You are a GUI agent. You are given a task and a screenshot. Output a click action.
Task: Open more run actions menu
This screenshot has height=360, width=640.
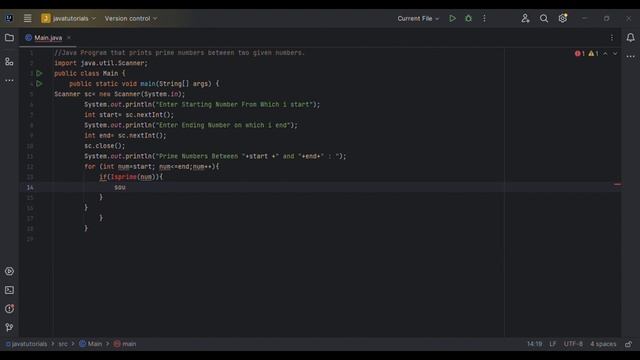[484, 18]
